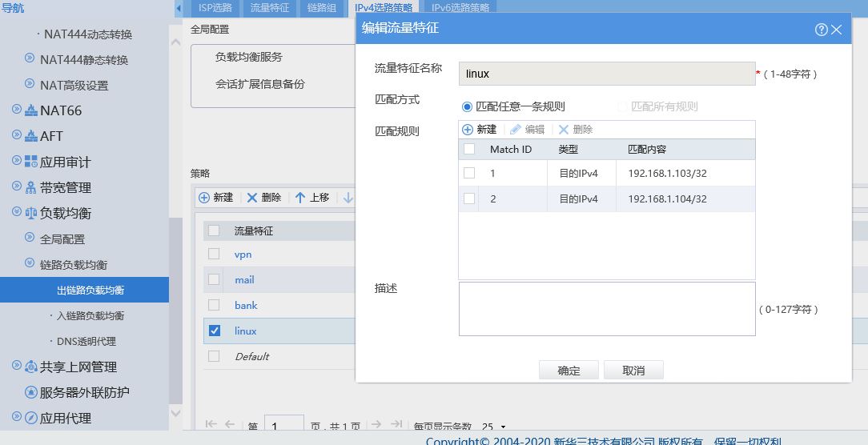Screen dimensions: 868x445
Task: Open the vpn traffic feature link
Action: [x=243, y=254]
